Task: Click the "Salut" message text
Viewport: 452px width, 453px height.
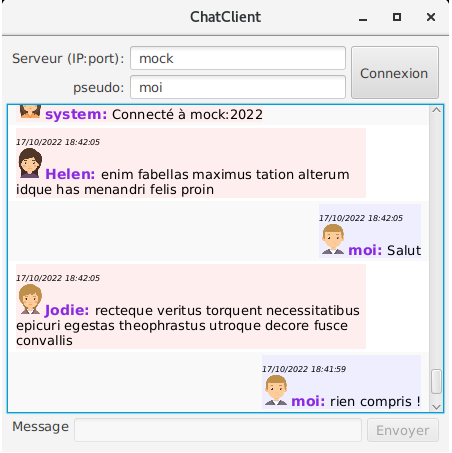Action: point(404,250)
